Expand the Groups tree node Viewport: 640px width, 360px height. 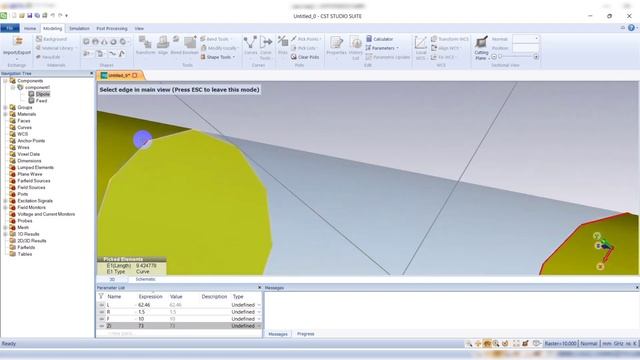click(5, 107)
